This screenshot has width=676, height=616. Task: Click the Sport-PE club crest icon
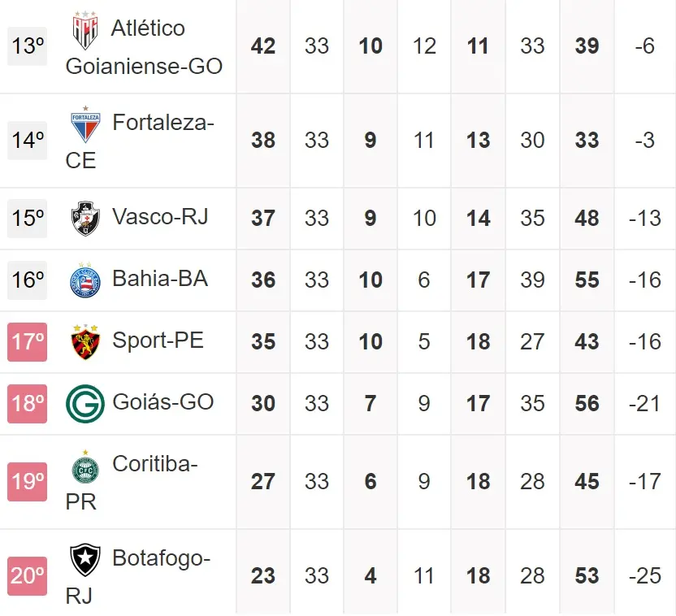click(85, 342)
